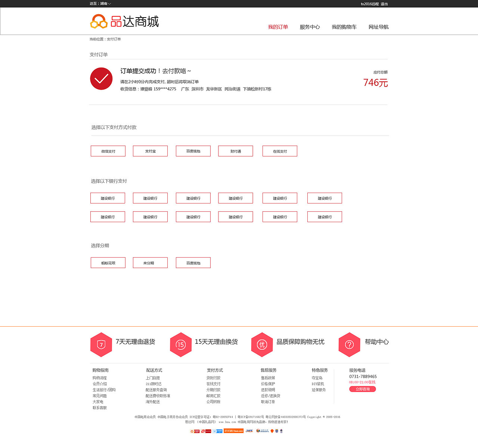478x448 pixels.
Task: Click the 立即咨询 consult button
Action: 362,389
